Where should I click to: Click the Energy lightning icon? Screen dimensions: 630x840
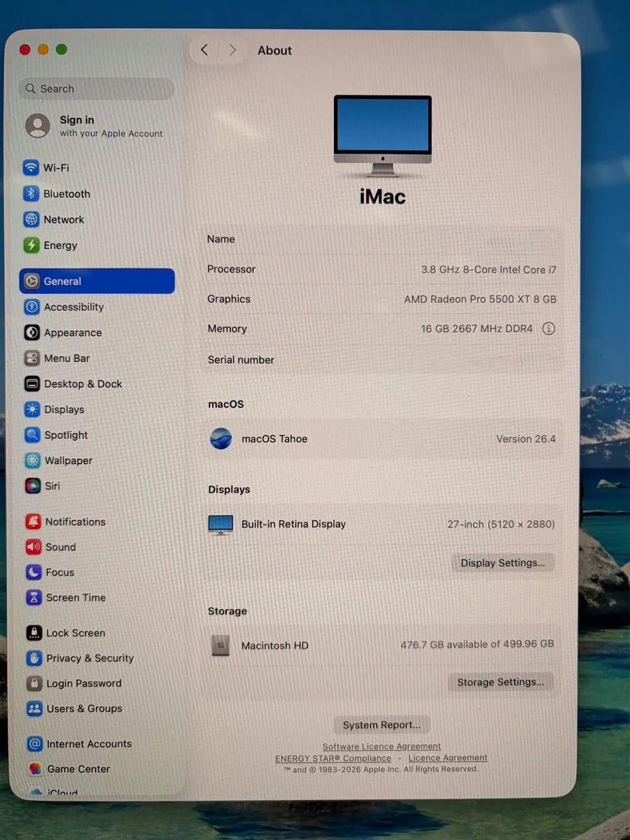[x=31, y=245]
